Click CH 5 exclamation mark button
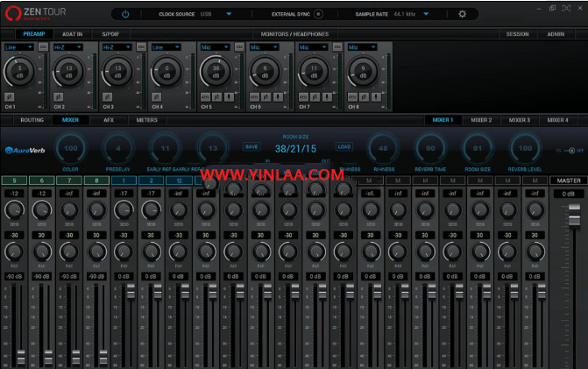This screenshot has width=588, height=369. (x=229, y=97)
